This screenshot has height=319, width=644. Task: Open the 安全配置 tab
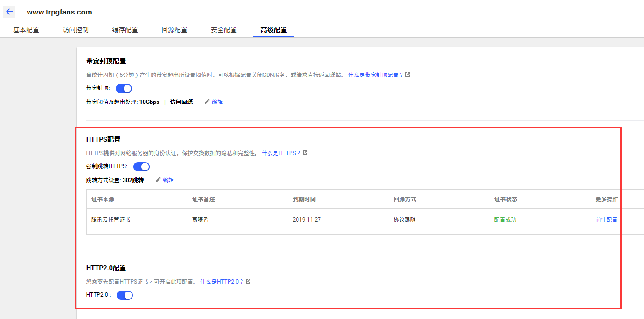[224, 30]
